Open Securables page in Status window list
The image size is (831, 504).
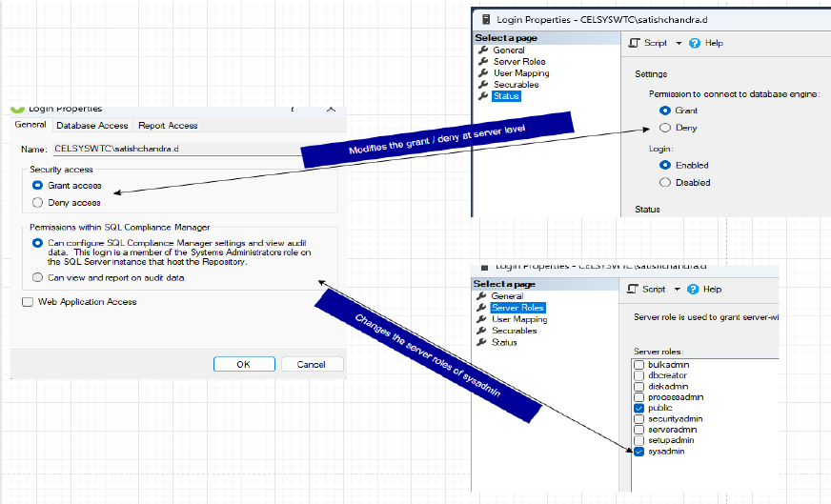517,84
